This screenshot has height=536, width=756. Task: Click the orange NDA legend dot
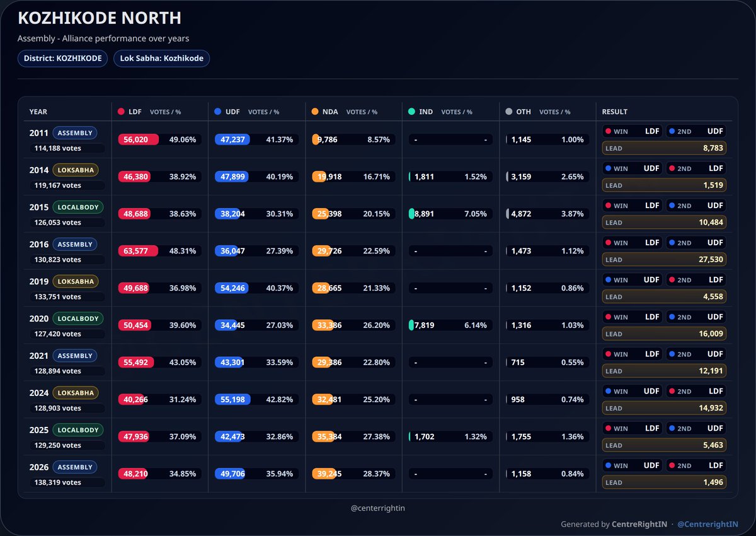pyautogui.click(x=314, y=112)
